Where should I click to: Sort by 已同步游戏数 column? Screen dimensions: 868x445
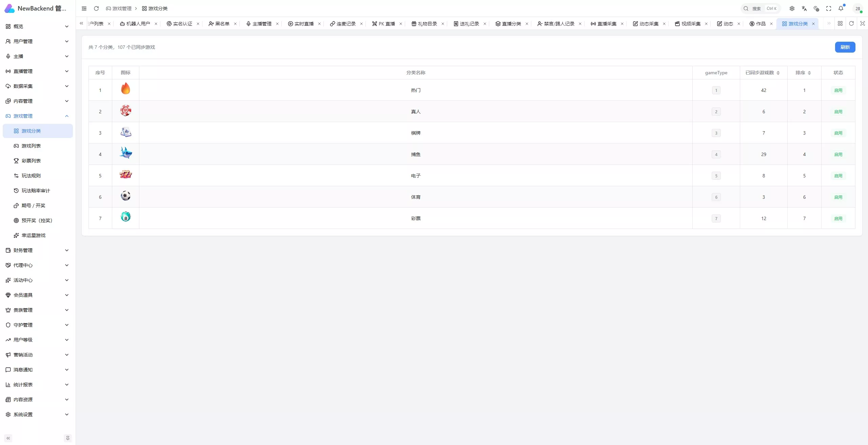click(x=763, y=73)
